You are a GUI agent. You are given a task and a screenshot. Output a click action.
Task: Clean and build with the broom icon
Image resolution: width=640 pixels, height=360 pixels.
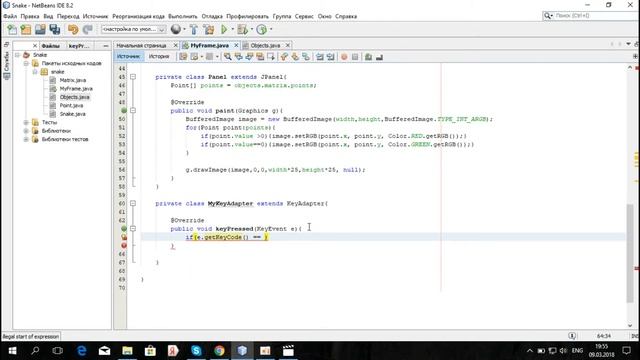[x=209, y=29]
